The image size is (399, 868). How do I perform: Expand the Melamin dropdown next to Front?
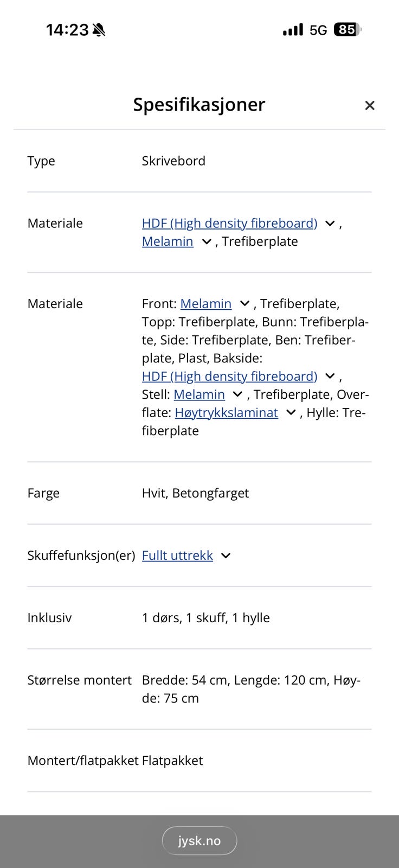click(x=243, y=304)
